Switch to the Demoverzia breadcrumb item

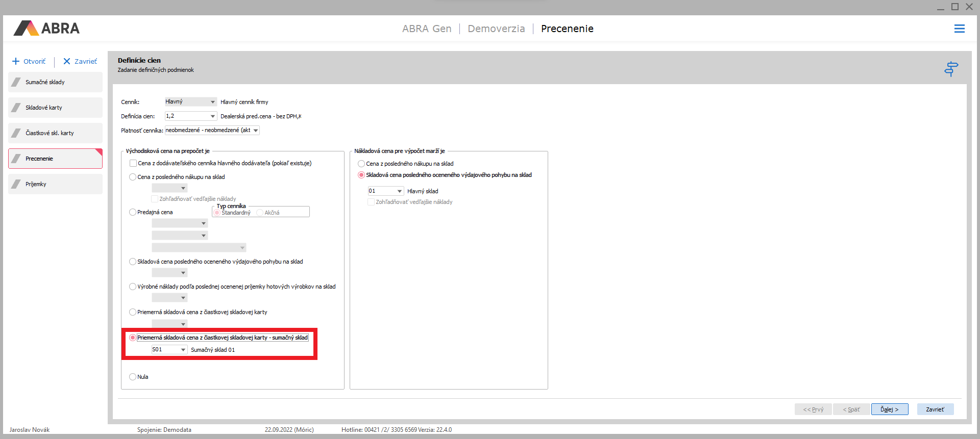click(x=496, y=29)
